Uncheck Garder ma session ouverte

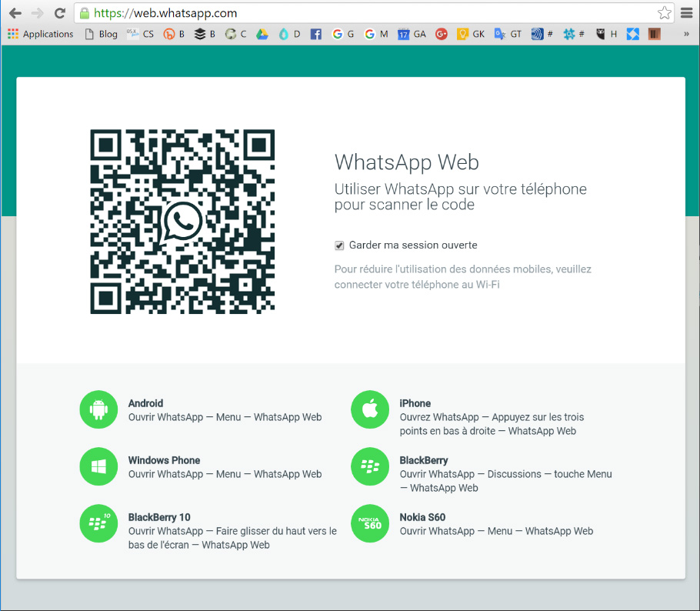[339, 245]
